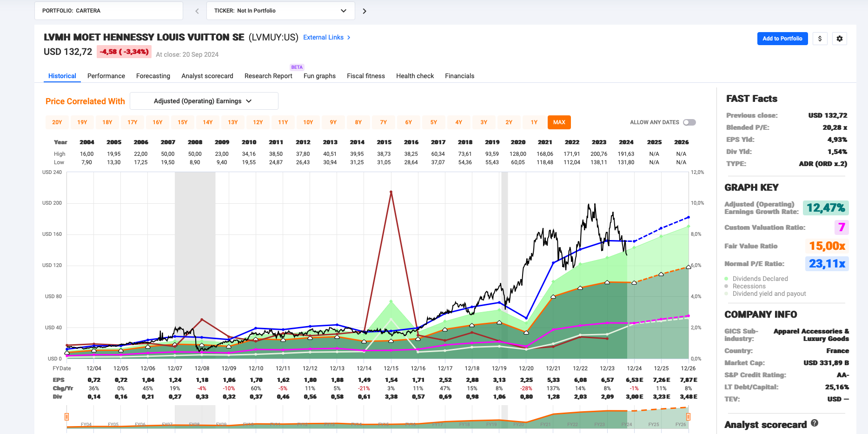Click the -28% Chg/Yr value
Viewport: 868px width, 434px height.
click(x=526, y=388)
